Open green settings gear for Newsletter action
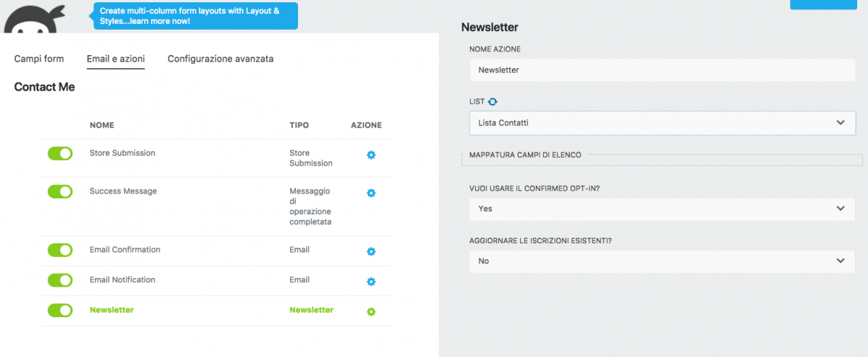Screen dimensions: 868x357 click(371, 311)
